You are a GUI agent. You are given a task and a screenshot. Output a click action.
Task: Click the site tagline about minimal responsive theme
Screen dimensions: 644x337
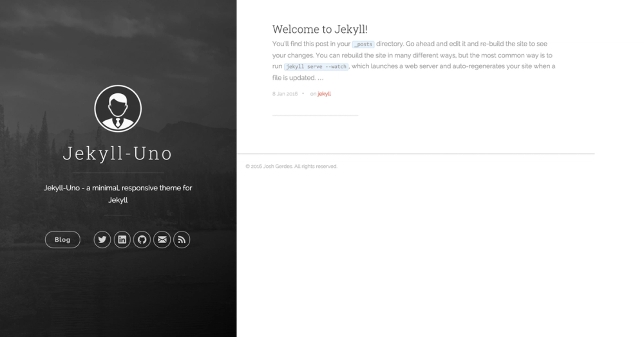118,194
